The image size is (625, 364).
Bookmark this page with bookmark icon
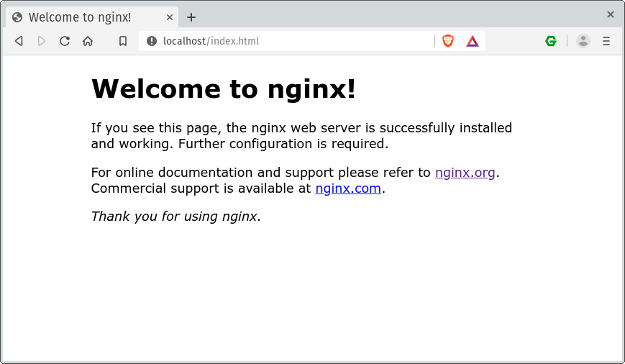tap(123, 41)
